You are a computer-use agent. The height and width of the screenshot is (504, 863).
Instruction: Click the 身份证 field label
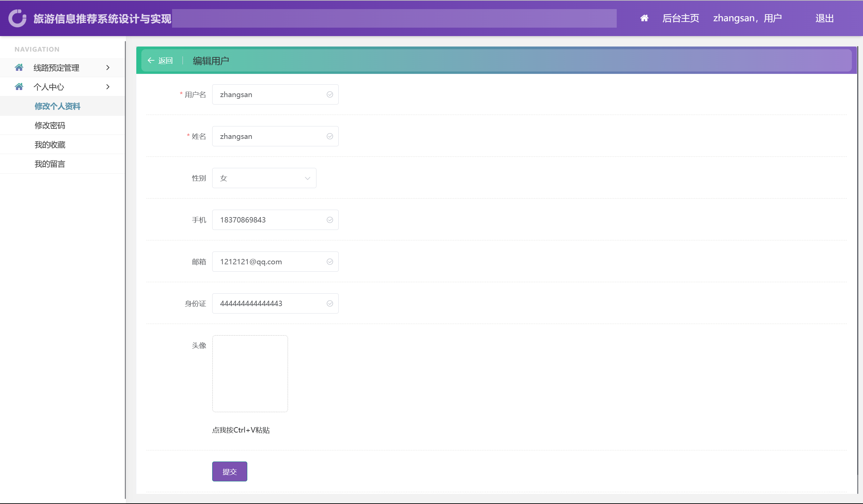[x=195, y=303]
